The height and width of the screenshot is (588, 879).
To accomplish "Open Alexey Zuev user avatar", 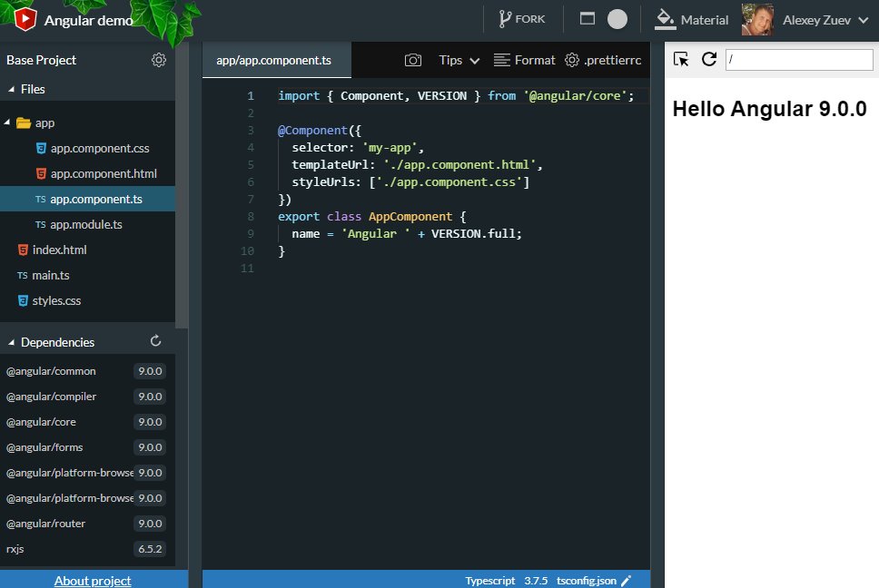I will [757, 19].
